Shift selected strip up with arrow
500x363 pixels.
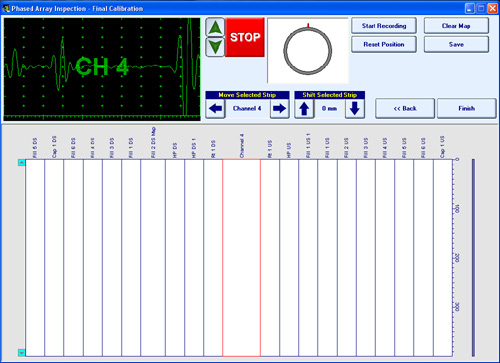(304, 108)
